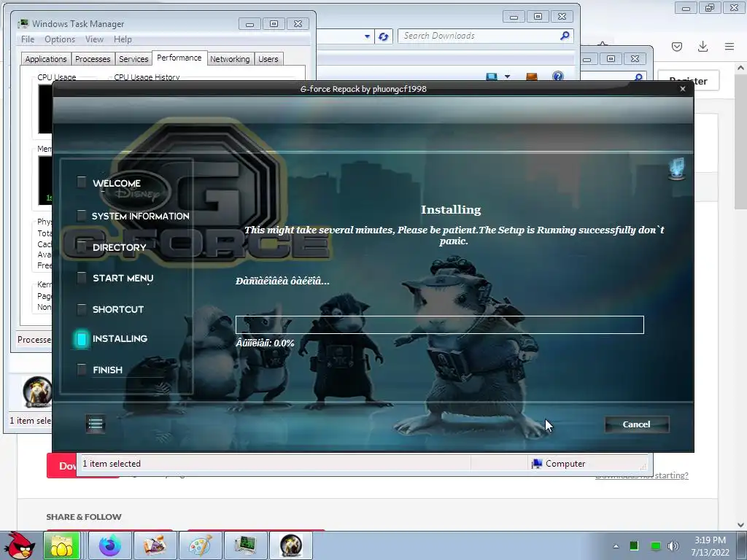Open the taskbar app left of Paint
This screenshot has width=747, height=560.
click(x=155, y=545)
